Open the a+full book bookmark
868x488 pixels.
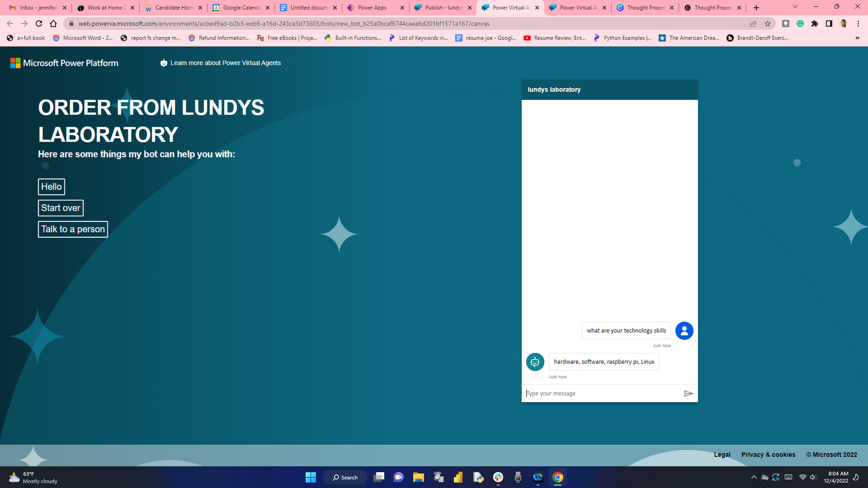[25, 38]
